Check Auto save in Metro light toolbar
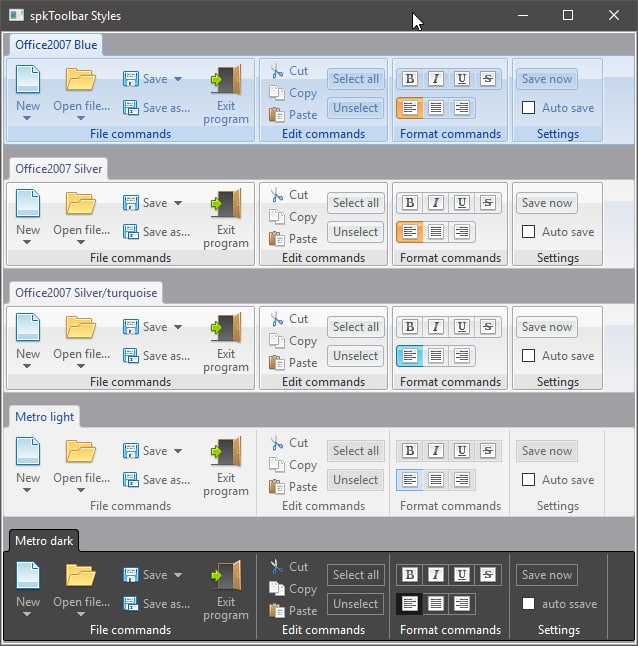Viewport: 638px width, 646px height. click(528, 480)
